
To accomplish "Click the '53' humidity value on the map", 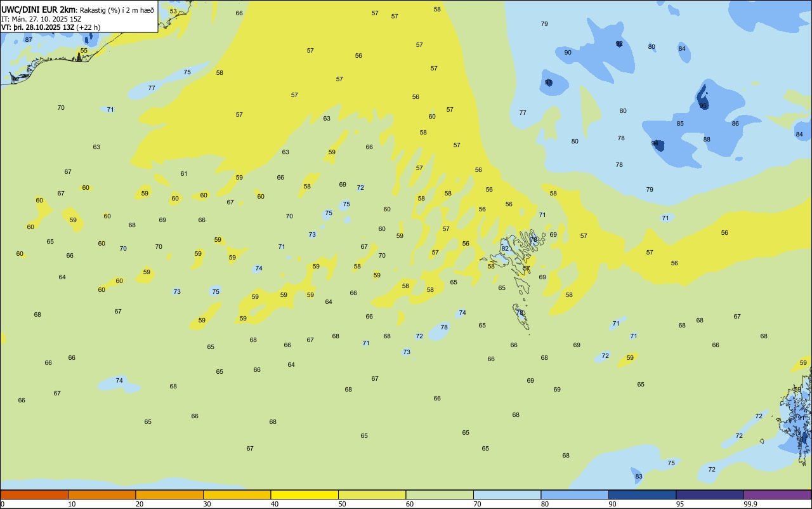I will click(x=173, y=11).
